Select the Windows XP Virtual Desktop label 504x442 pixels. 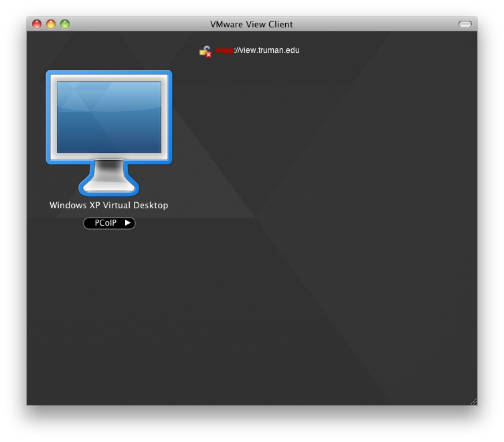point(109,205)
